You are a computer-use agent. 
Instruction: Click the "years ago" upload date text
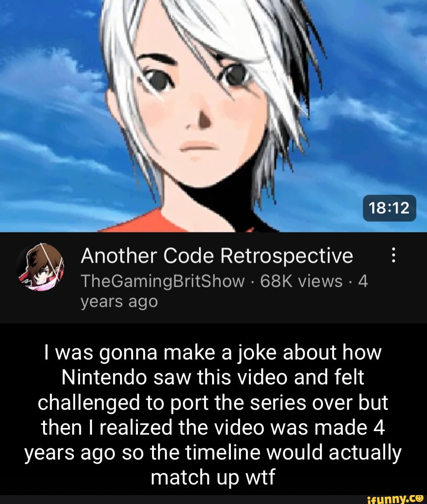(x=119, y=302)
